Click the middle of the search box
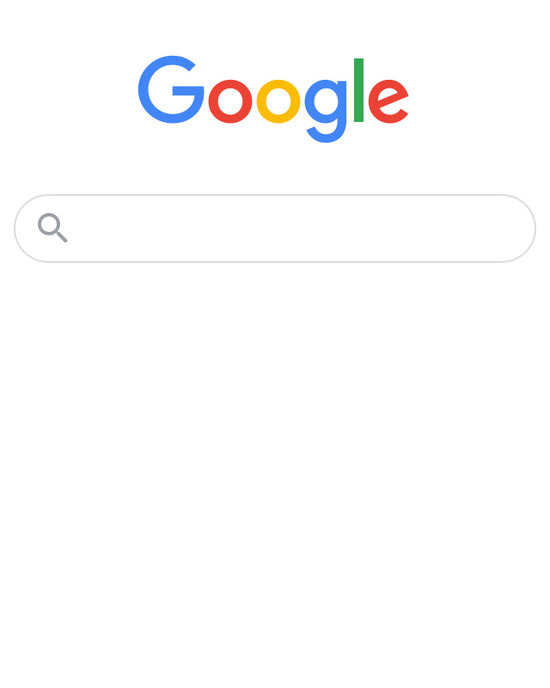 (x=275, y=228)
